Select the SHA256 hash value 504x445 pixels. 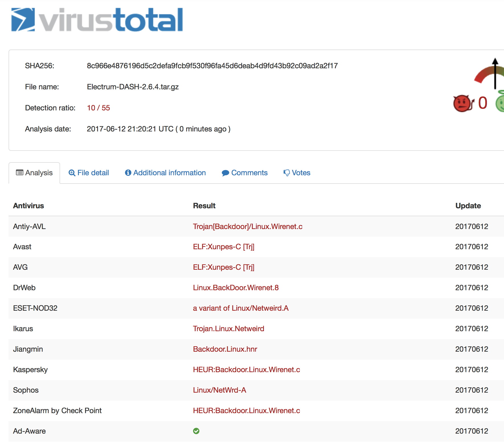(x=212, y=66)
